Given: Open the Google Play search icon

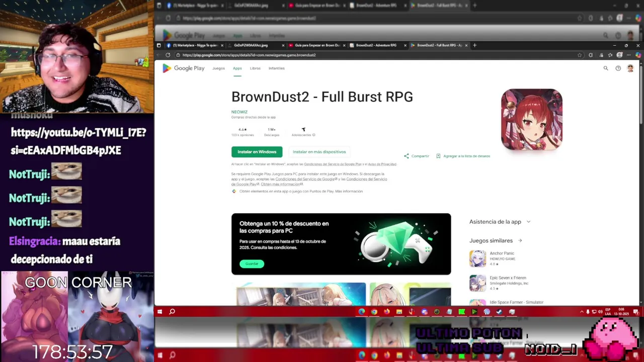Looking at the screenshot, I should point(606,68).
